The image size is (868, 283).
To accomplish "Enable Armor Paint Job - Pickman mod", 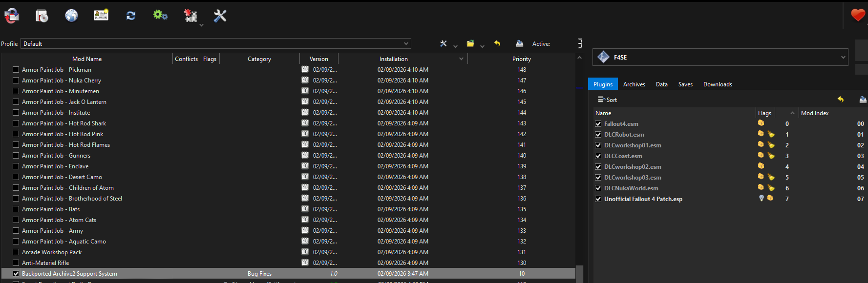I will click(16, 70).
